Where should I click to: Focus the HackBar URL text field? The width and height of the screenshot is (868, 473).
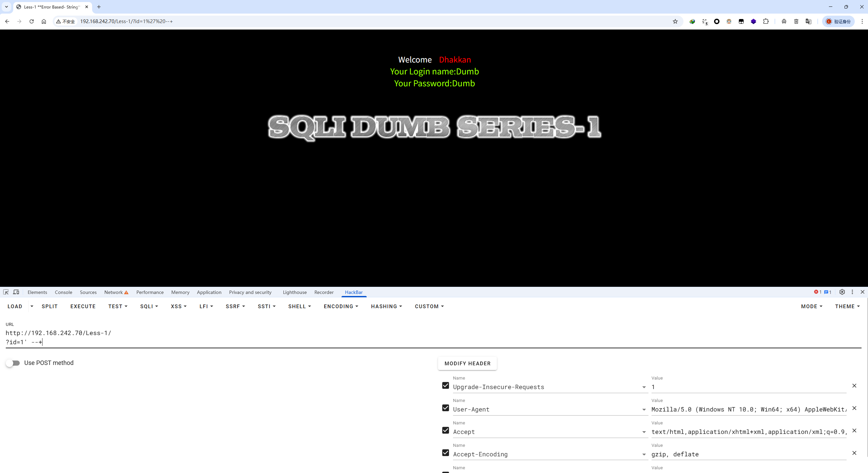[433, 337]
